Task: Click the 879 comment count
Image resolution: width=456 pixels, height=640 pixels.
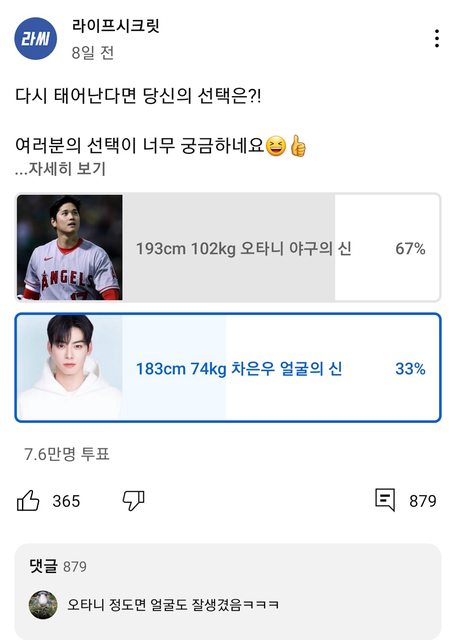Action: click(x=423, y=501)
